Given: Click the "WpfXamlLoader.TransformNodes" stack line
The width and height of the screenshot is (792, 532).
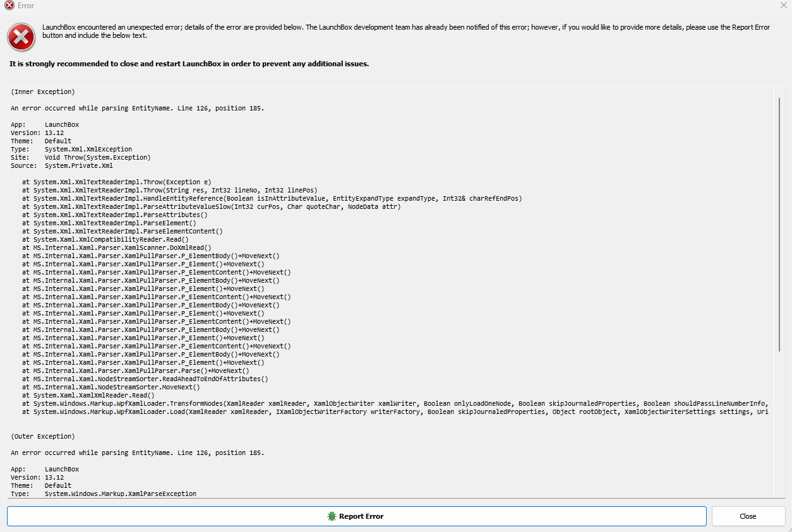Looking at the screenshot, I should pyautogui.click(x=395, y=404).
